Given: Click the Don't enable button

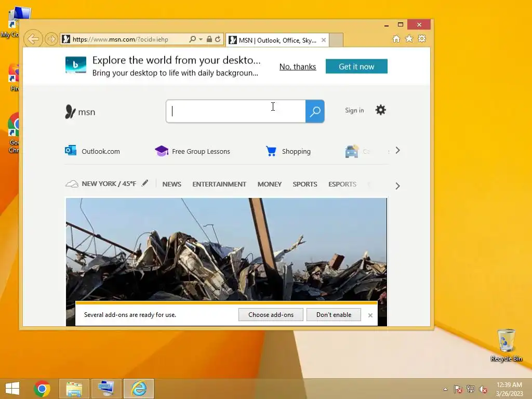Looking at the screenshot, I should tap(334, 314).
